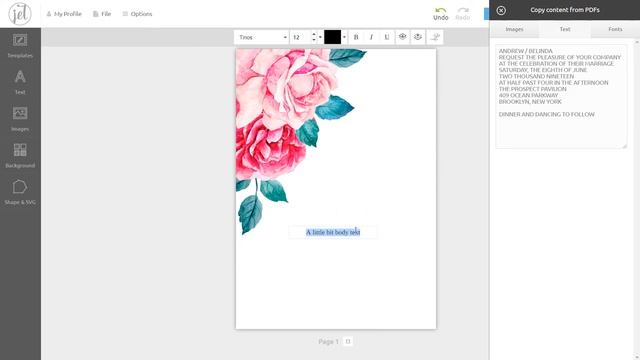The image size is (640, 360).
Task: Redo the last action
Action: (463, 13)
